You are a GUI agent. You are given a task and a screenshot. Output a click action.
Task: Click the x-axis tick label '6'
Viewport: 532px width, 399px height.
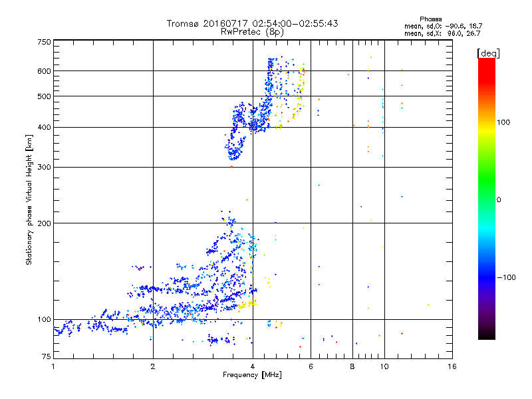pyautogui.click(x=311, y=366)
